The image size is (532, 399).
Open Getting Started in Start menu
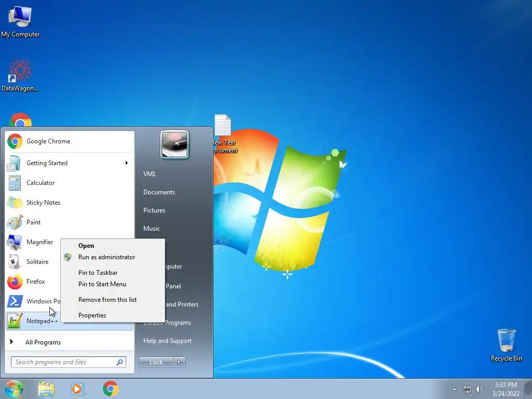[70, 163]
